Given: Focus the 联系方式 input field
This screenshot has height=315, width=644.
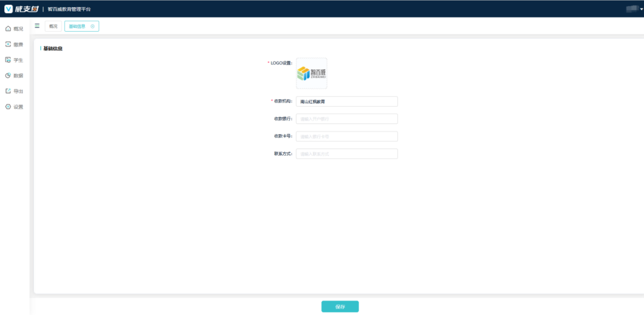Looking at the screenshot, I should [x=346, y=154].
